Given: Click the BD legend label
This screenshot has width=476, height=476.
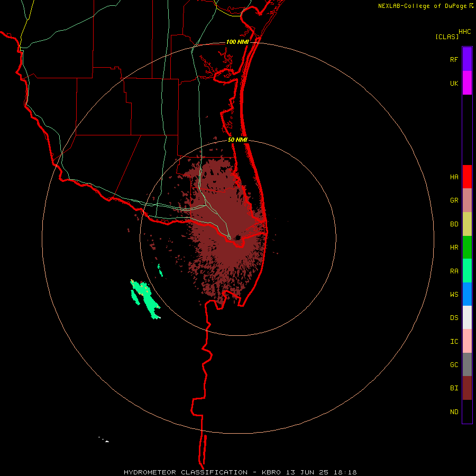Looking at the screenshot, I should pyautogui.click(x=454, y=224).
